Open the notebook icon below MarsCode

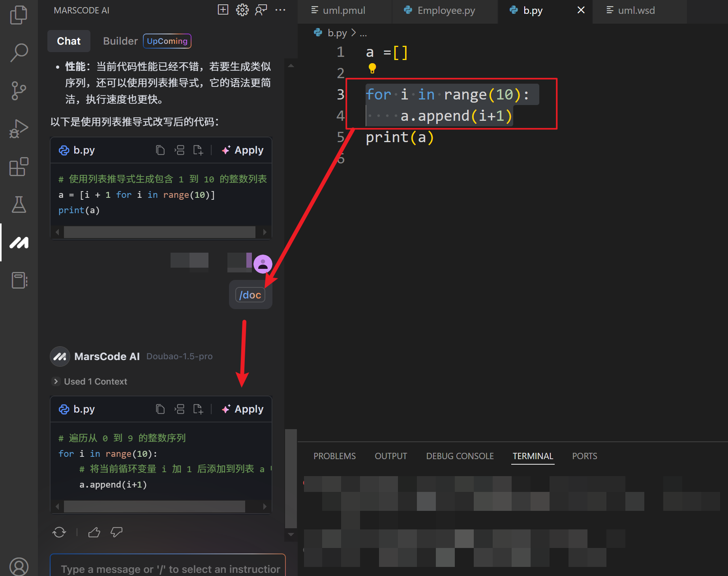click(x=19, y=280)
